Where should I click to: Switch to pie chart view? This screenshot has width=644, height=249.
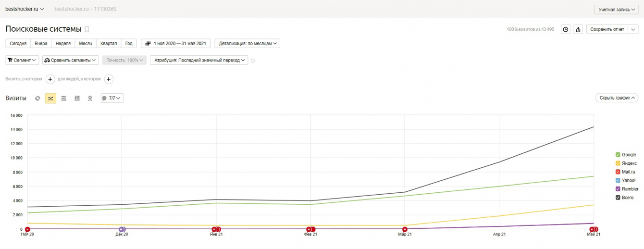coord(37,98)
